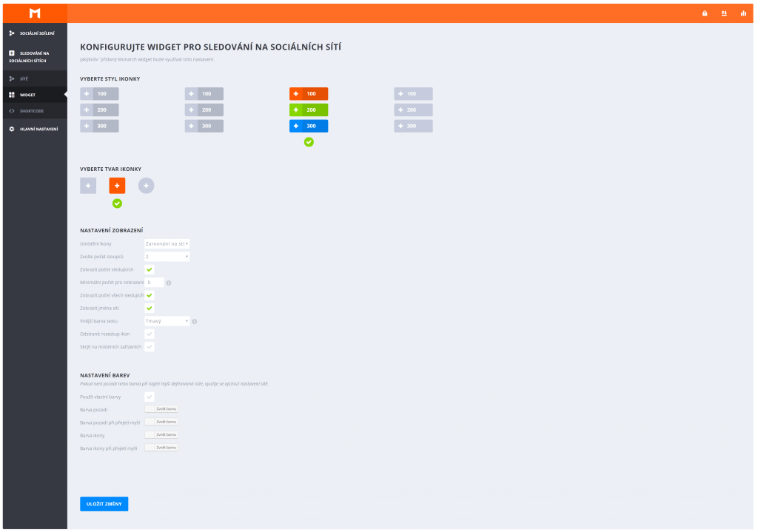Toggle Zobrazit počet všech sledujících checkbox
Viewport: 758px width, 532px height.
pyautogui.click(x=150, y=295)
